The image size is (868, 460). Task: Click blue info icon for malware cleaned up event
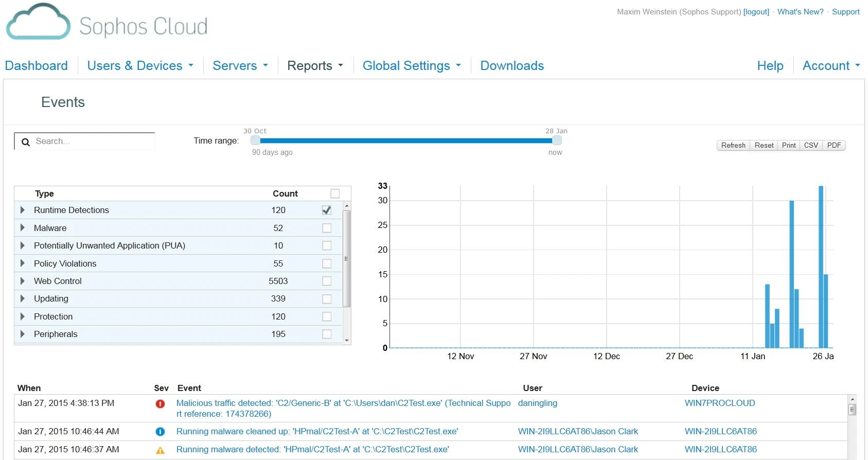[160, 432]
